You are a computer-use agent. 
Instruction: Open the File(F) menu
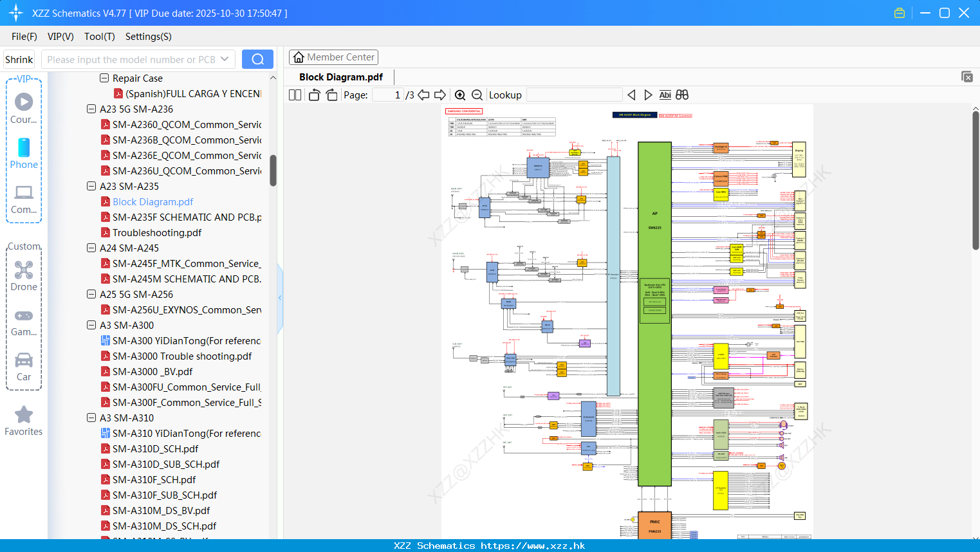tap(24, 37)
